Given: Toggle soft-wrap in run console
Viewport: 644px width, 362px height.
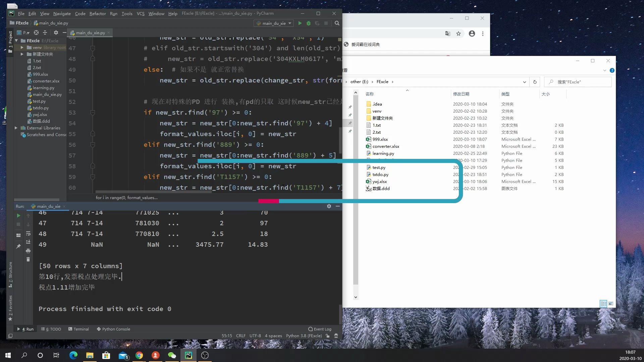Looking at the screenshot, I should (x=29, y=234).
